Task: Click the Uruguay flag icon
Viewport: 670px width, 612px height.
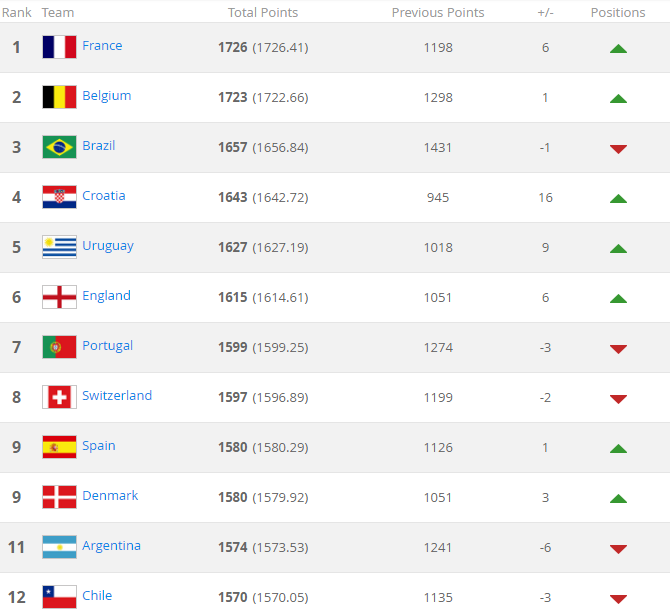Action: [59, 247]
